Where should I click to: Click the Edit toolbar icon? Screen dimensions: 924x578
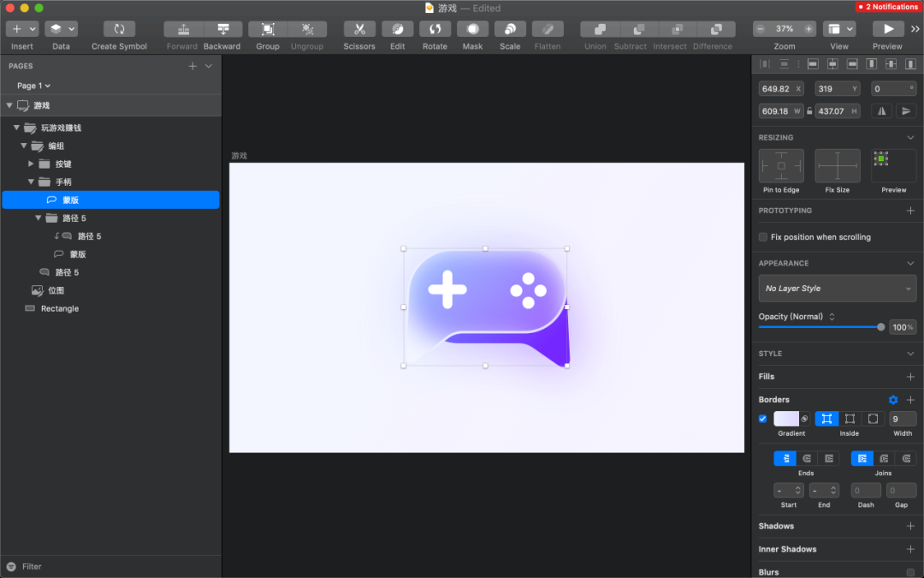pyautogui.click(x=398, y=29)
